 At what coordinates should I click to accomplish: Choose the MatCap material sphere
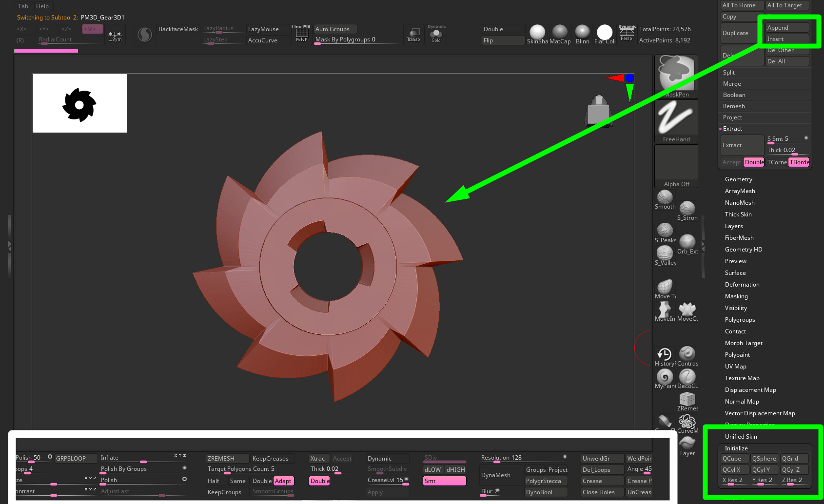click(560, 33)
